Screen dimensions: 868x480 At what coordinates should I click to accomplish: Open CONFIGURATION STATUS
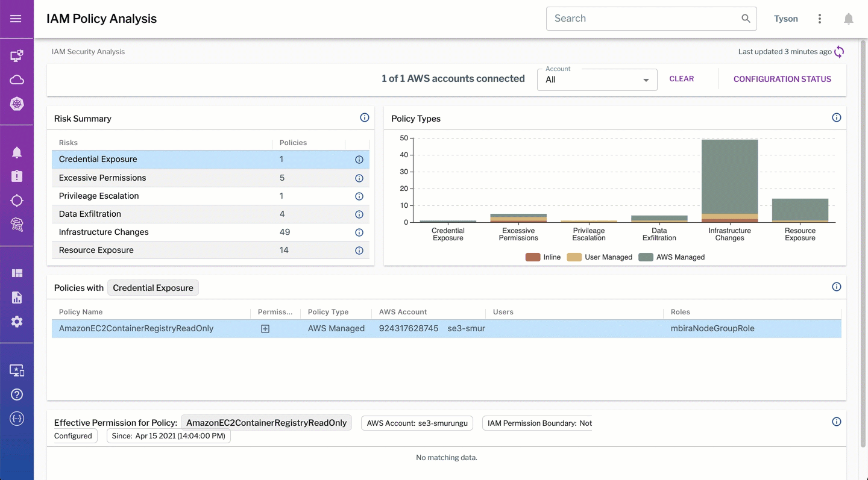coord(782,79)
